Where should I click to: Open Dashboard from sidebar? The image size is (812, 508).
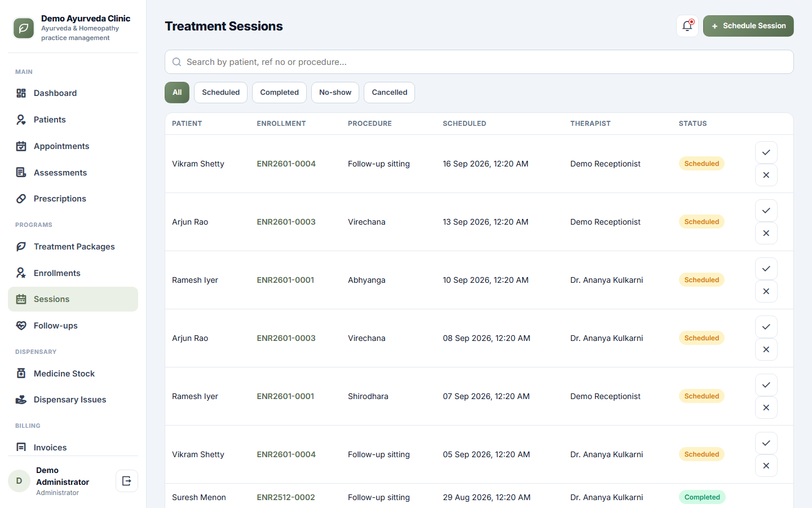[73, 93]
